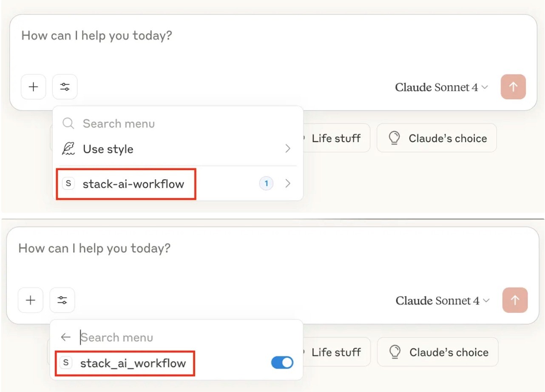The height and width of the screenshot is (392, 545).
Task: Click the S icon beside stack-ai-workflow
Action: tap(68, 183)
